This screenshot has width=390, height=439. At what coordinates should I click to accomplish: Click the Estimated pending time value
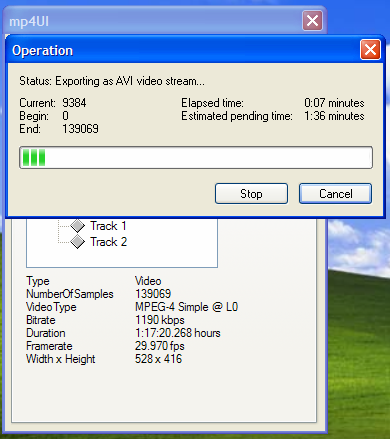point(334,116)
